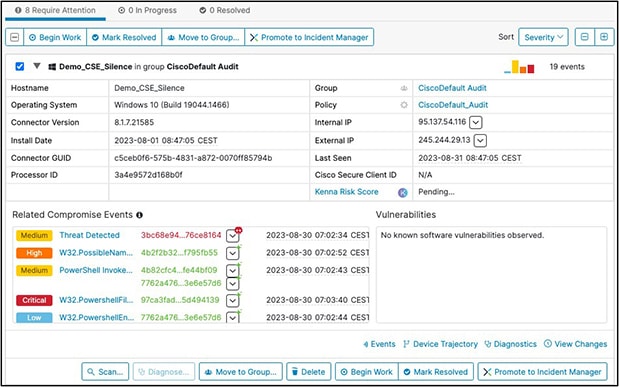Click top Mark Resolved button
Image resolution: width=619 pixels, height=387 pixels.
[x=124, y=37]
